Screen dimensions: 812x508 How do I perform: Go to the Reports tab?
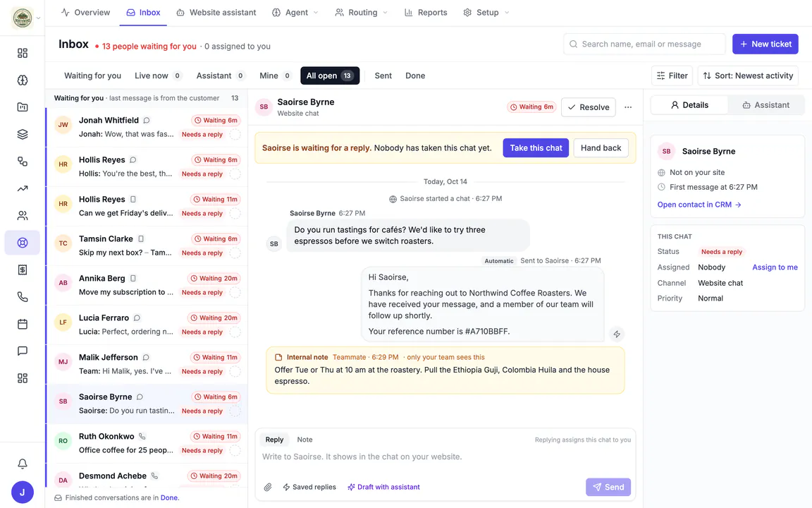coord(426,13)
